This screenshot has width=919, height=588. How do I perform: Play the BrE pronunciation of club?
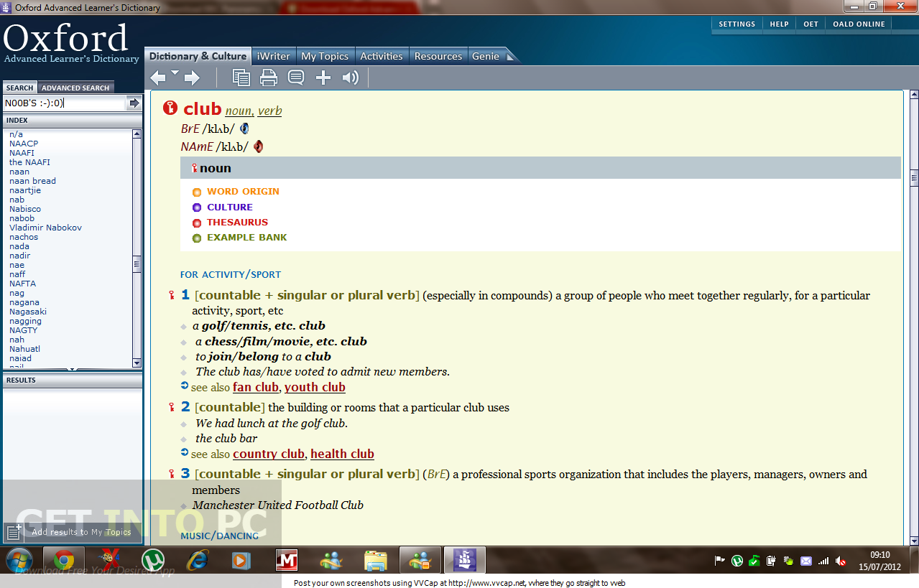[x=244, y=128]
